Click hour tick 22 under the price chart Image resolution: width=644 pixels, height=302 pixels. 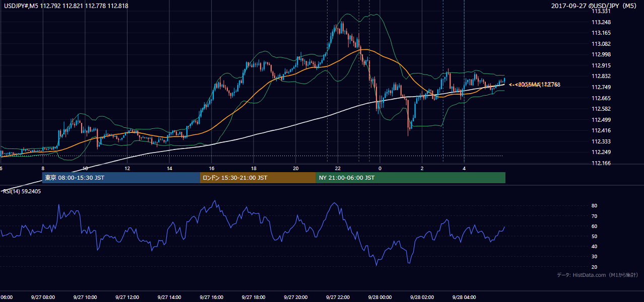pos(338,168)
